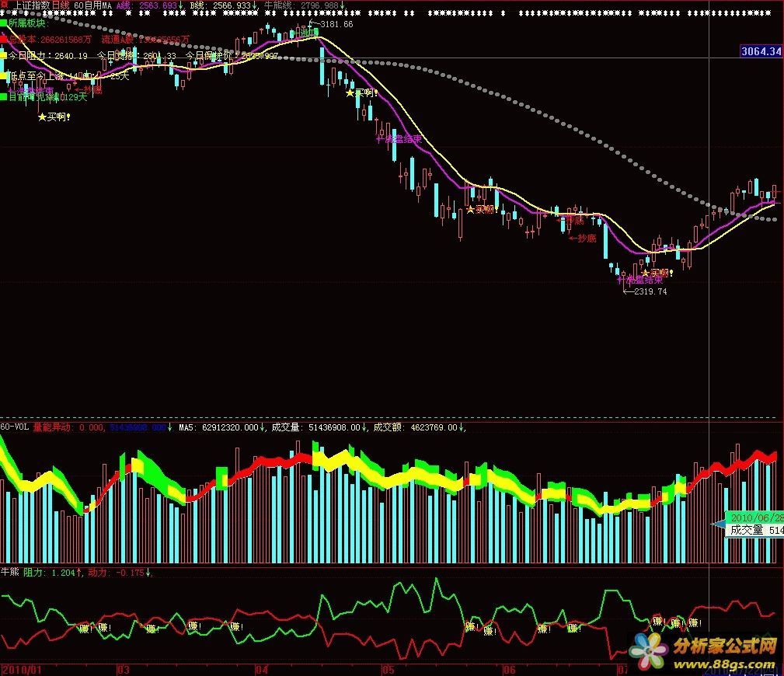Click the B线 value 2566.933
Screen dimensions: 784x676
(x=232, y=5)
